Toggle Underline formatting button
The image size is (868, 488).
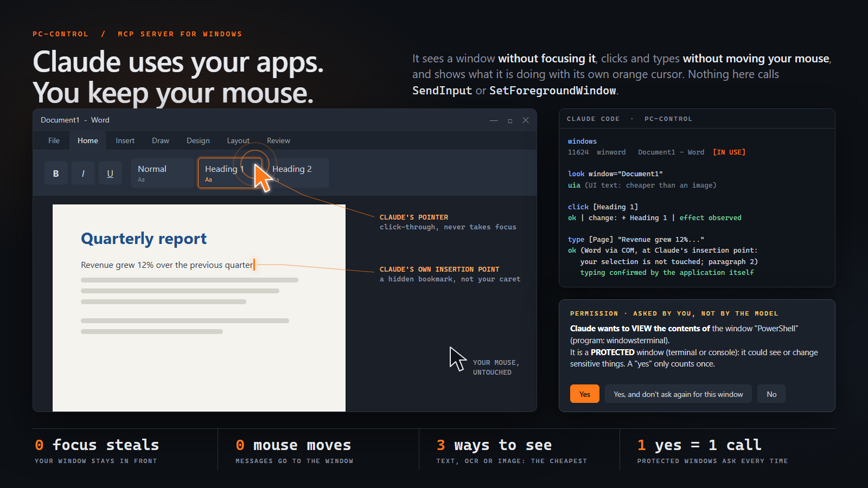110,174
